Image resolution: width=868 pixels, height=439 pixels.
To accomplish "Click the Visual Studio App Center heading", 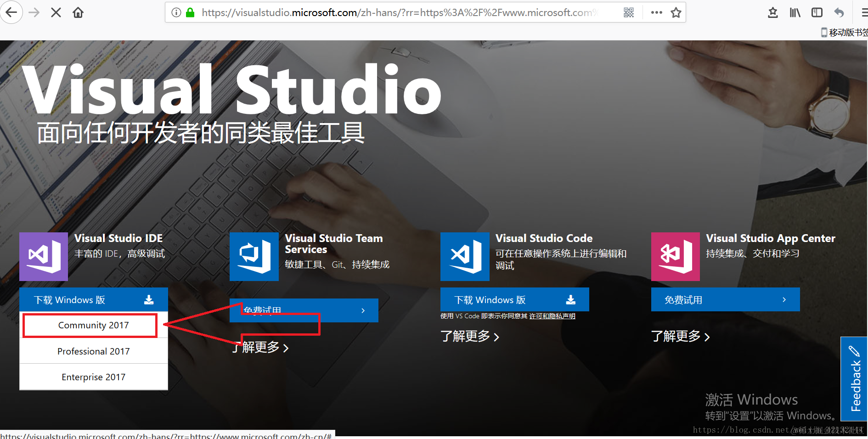I will (771, 238).
